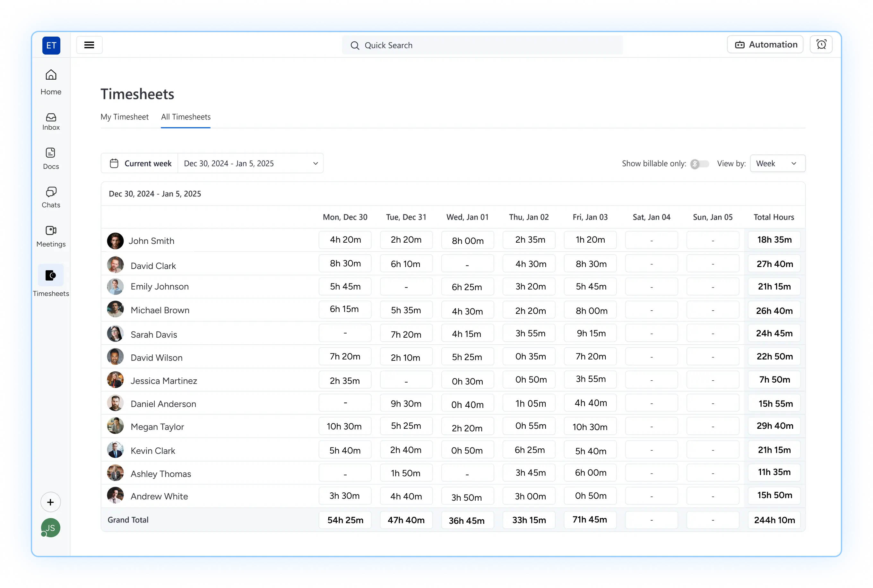Viewport: 873px width, 588px height.
Task: Open Chats from the sidebar
Action: tap(51, 197)
